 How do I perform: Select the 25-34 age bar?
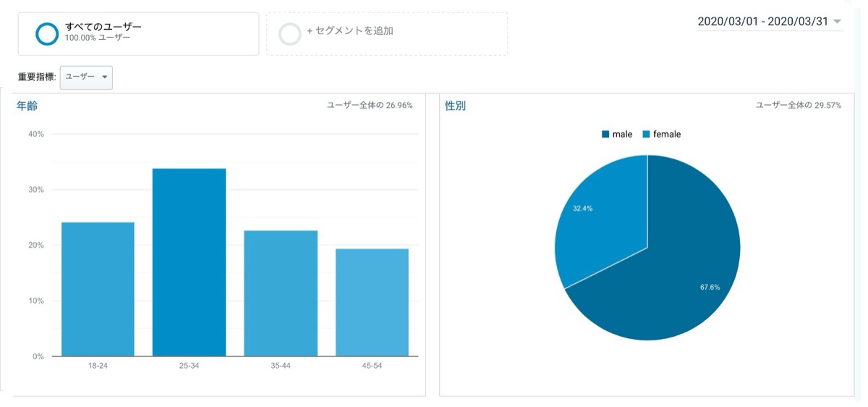point(189,262)
